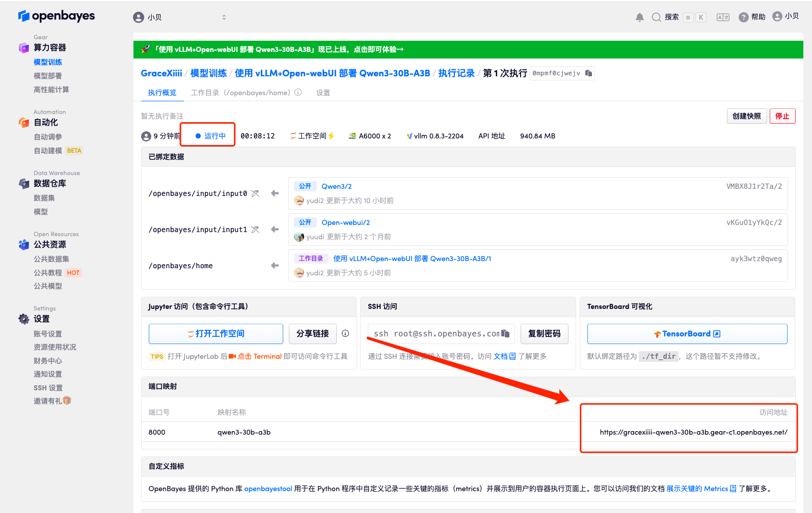Screen dimensions: 812x513
Task: Open the TensorBoard button
Action: [687, 334]
